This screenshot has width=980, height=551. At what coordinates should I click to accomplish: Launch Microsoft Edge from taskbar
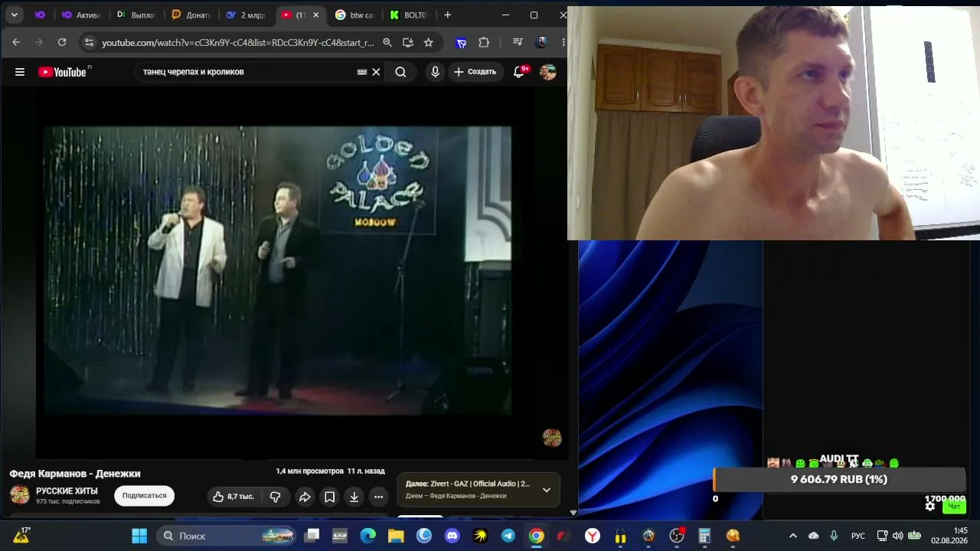tap(368, 536)
